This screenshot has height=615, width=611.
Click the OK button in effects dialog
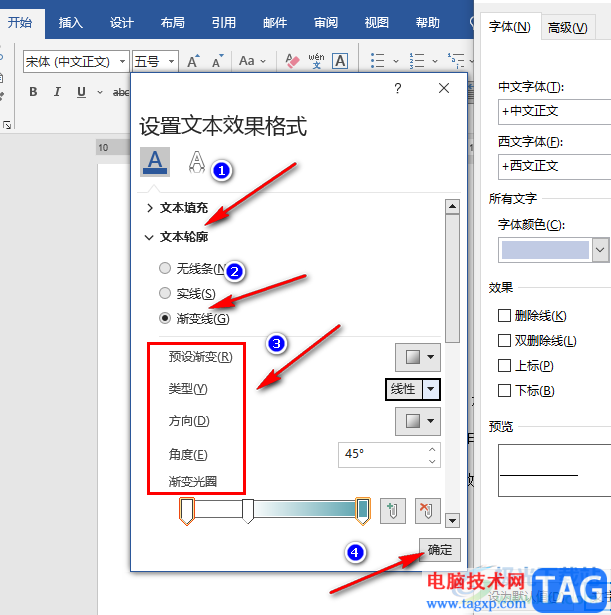(x=440, y=550)
